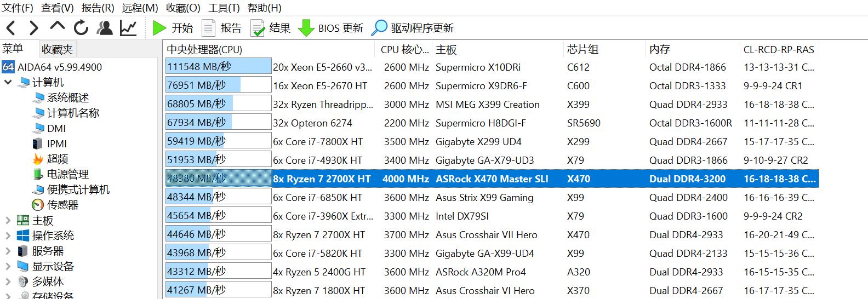868x299 pixels.
Task: Expand the 服务器 tree node
Action: 8,251
